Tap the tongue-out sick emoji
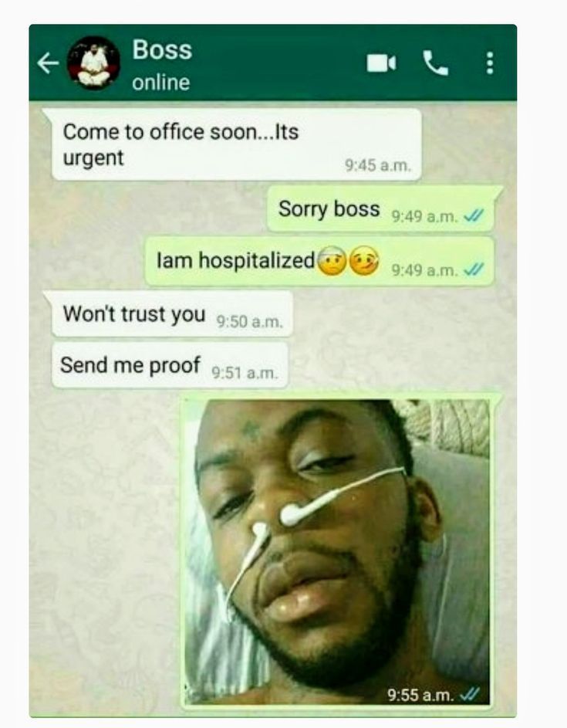The width and height of the screenshot is (567, 728). (364, 261)
